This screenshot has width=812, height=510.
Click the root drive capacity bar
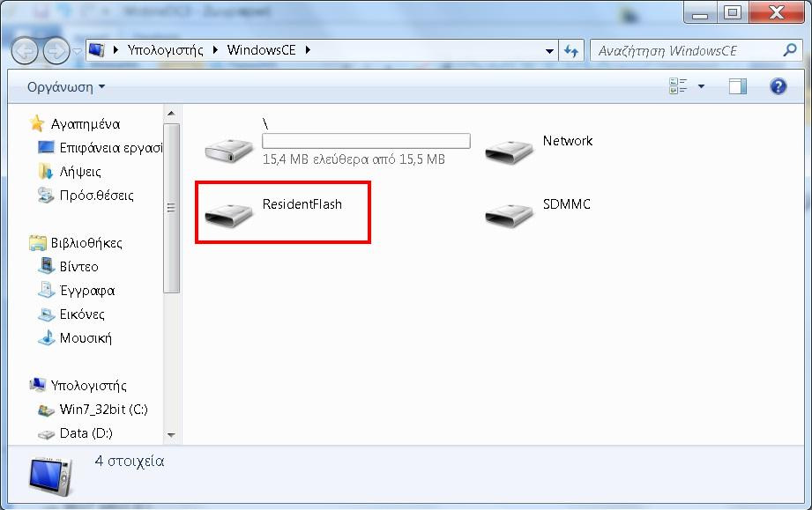pos(366,141)
